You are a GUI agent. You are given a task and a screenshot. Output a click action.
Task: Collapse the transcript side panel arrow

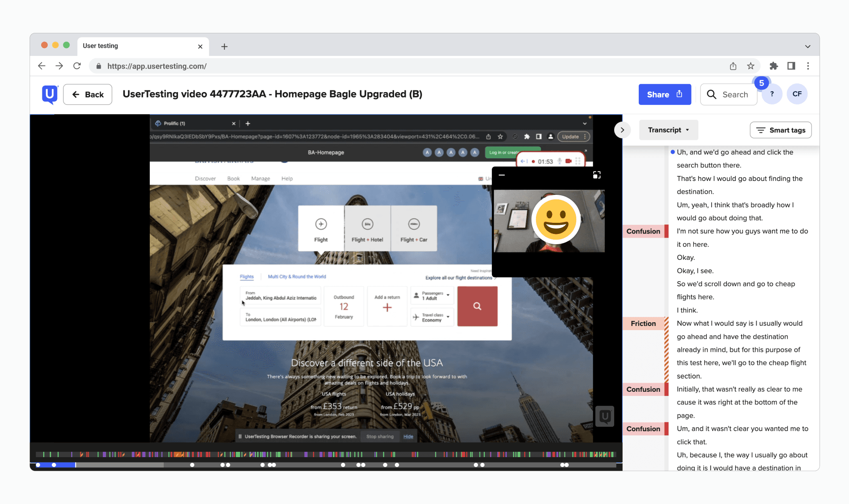click(622, 130)
